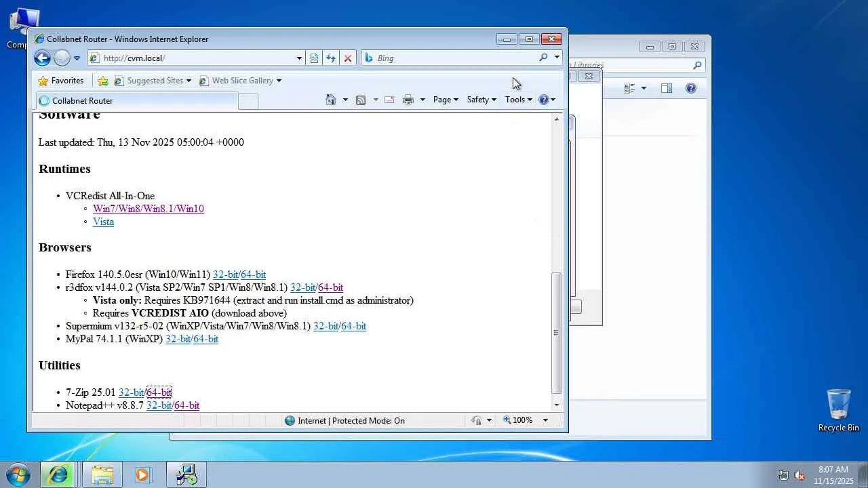
Task: Download r3dfox v144.0.2 32-bit
Action: pos(302,287)
